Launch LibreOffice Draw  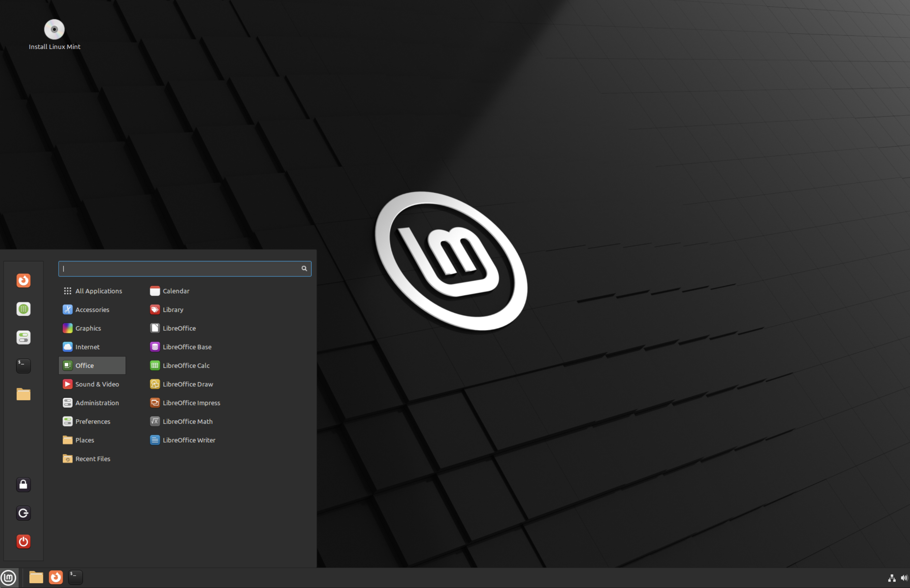[x=188, y=384]
